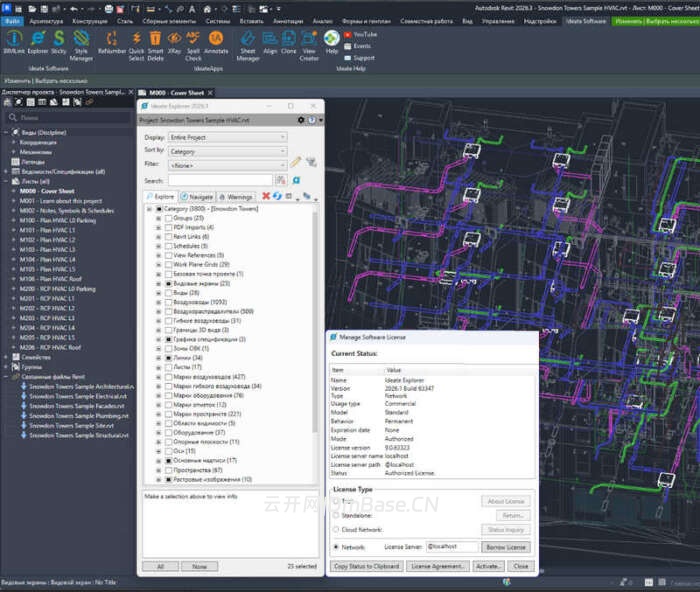Expand M001 sheet in project browser
Viewport: 700px width, 592px height.
click(14, 201)
